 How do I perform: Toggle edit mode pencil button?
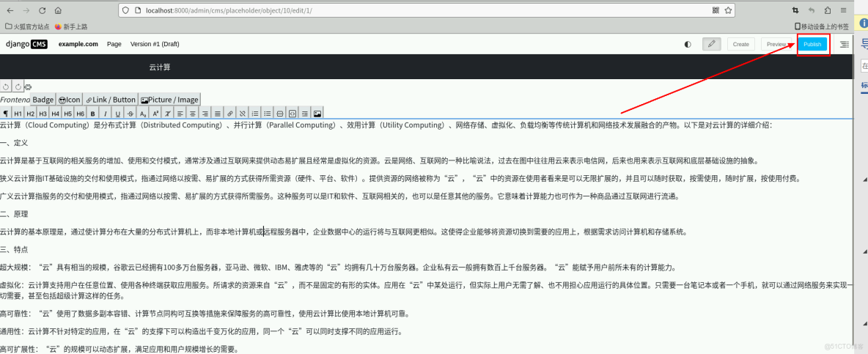711,44
